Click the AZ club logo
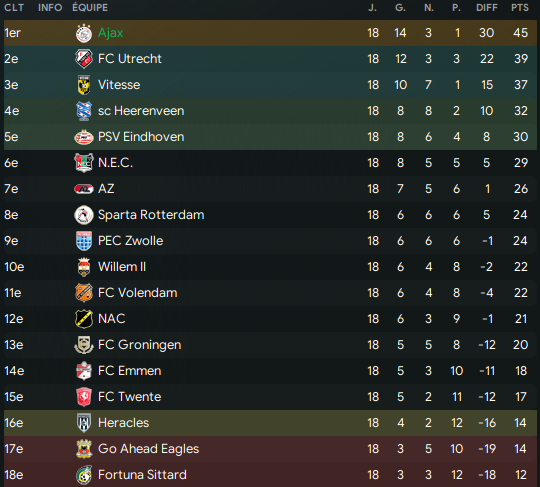Viewport: 540px width, 487px height. (84, 189)
